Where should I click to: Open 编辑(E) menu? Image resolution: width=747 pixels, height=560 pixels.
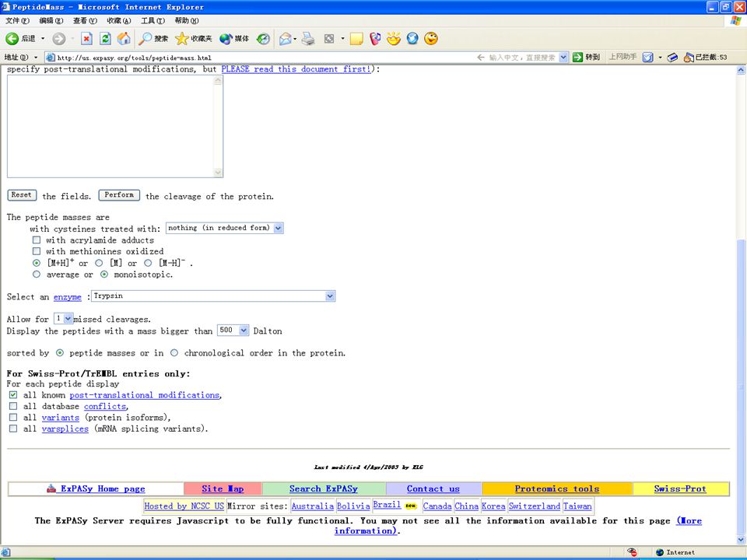pyautogui.click(x=51, y=20)
